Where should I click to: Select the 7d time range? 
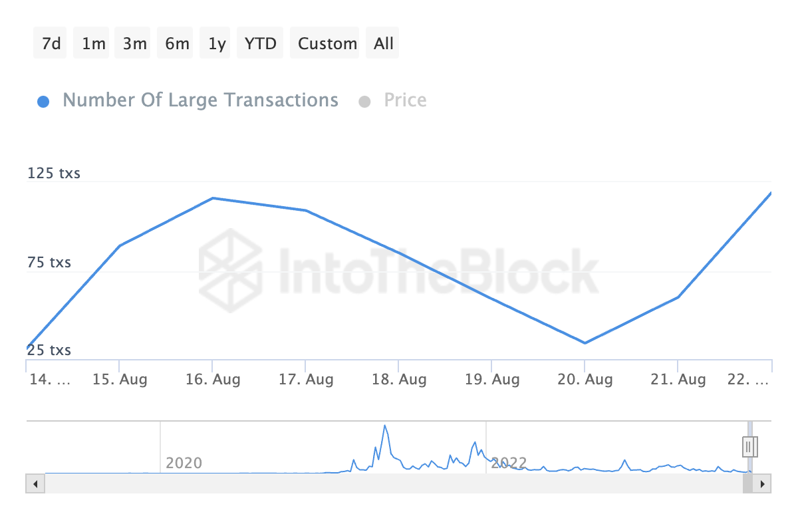click(x=51, y=44)
